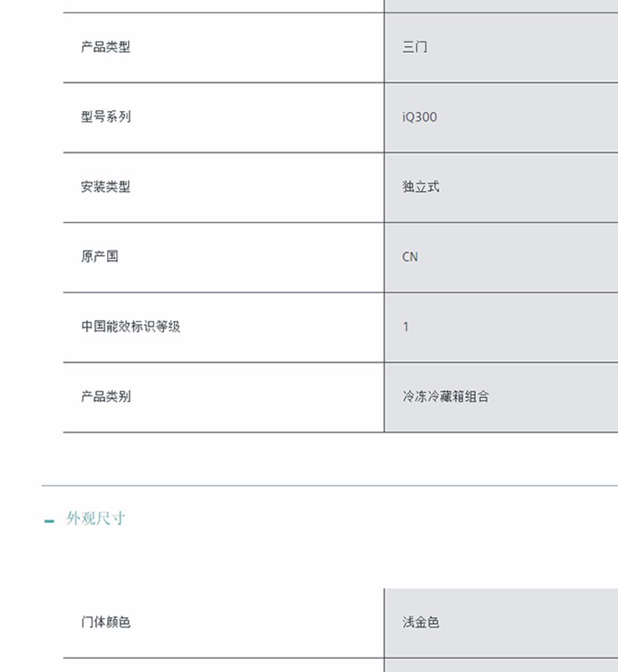This screenshot has height=672, width=618.
Task: Click the 原产国 row label
Action: tap(99, 257)
